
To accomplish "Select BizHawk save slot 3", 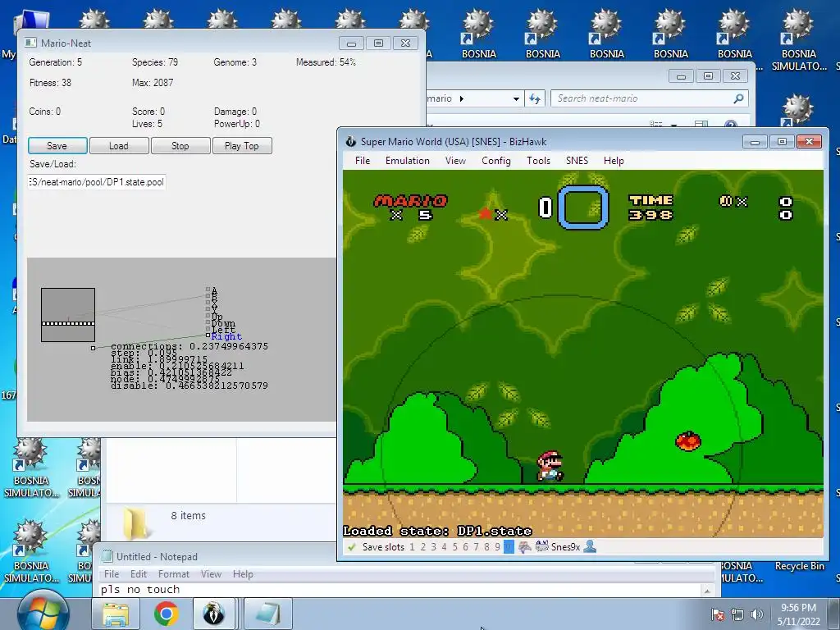I will pos(433,547).
